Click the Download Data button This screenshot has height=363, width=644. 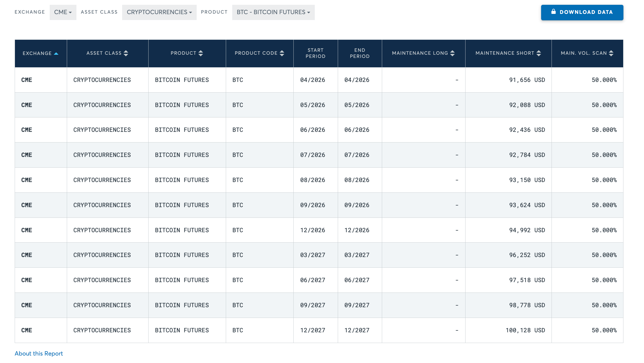(582, 12)
